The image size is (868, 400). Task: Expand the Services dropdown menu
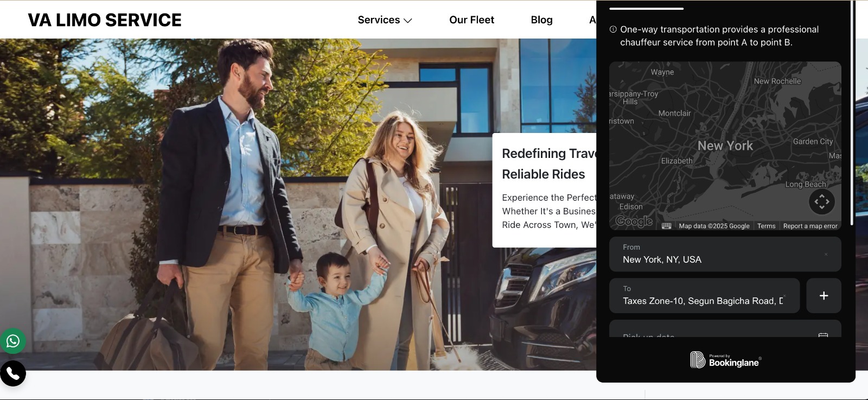point(385,20)
